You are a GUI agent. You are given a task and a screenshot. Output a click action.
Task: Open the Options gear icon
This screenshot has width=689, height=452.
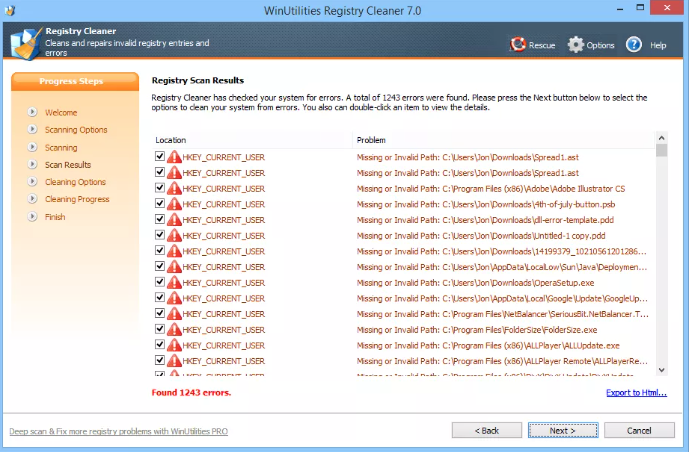click(575, 44)
